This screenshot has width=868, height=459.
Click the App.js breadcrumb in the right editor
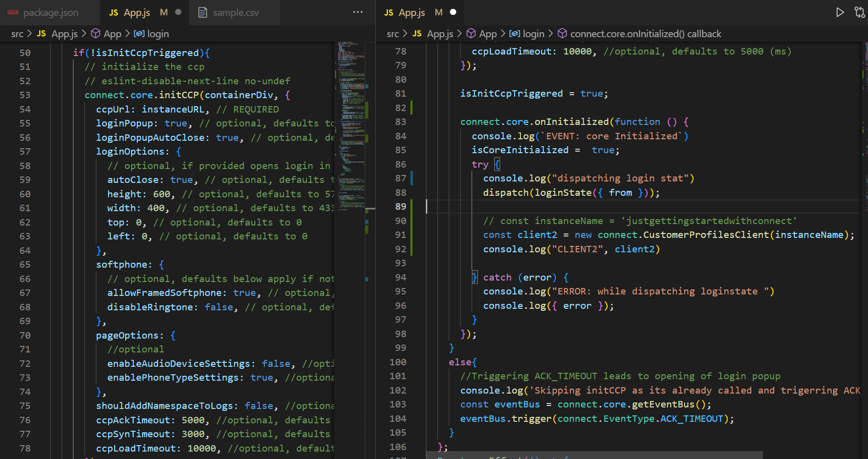pyautogui.click(x=440, y=33)
